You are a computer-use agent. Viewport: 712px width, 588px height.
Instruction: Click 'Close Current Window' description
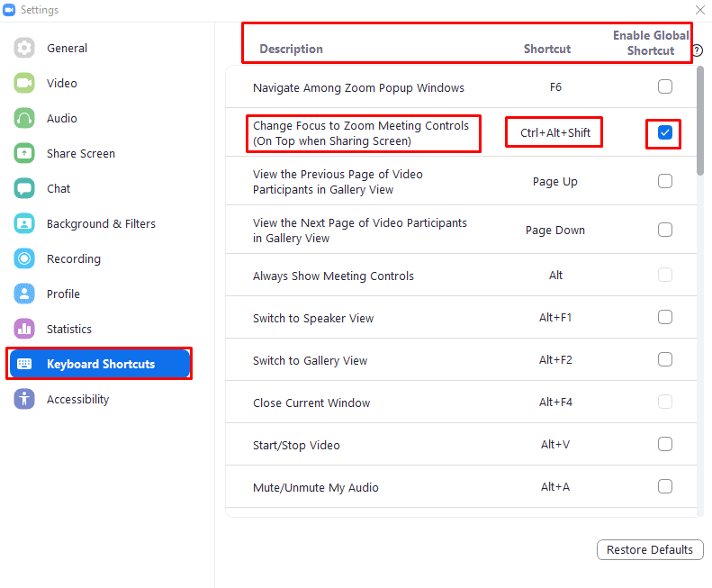coord(311,403)
